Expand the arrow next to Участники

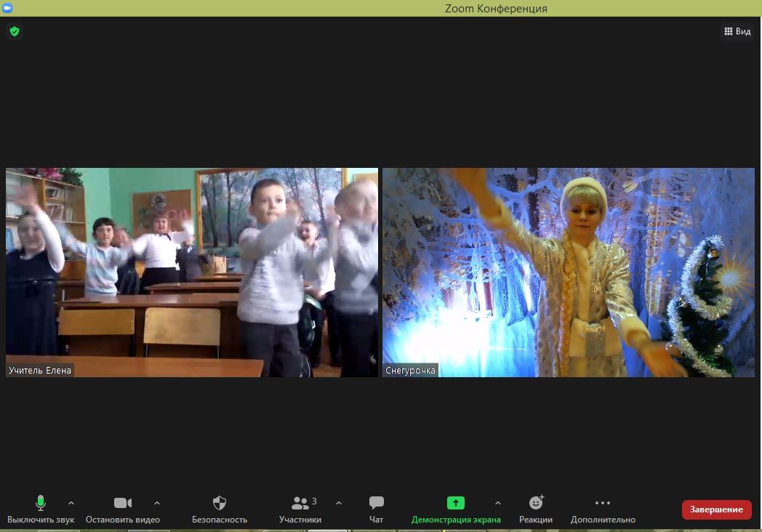click(x=339, y=504)
